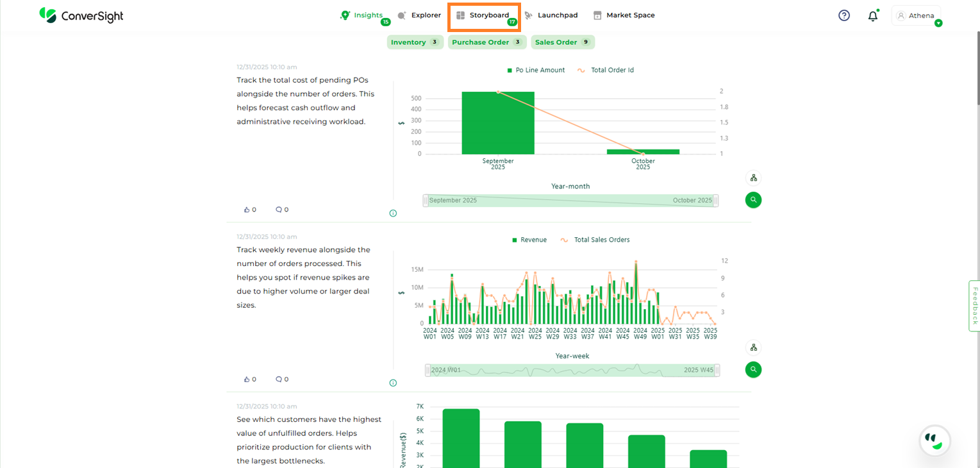Click the Year-week range slider left handle
The image size is (980, 468).
pos(428,371)
